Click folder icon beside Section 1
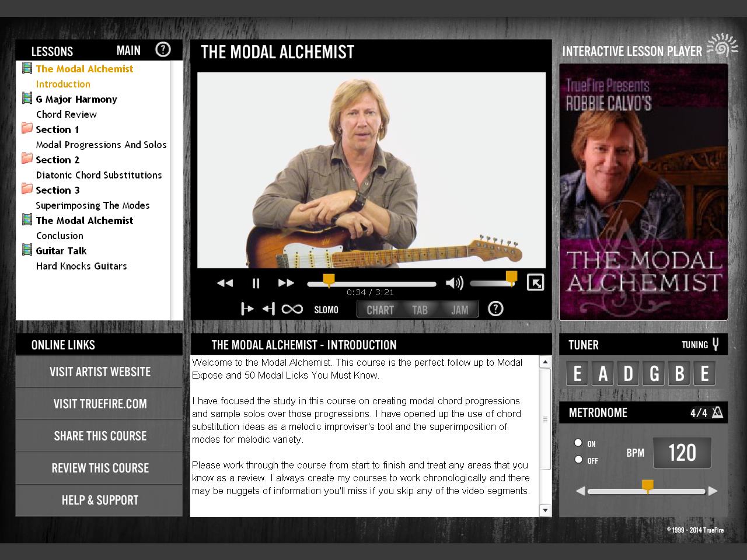Image resolution: width=747 pixels, height=560 pixels. (27, 128)
